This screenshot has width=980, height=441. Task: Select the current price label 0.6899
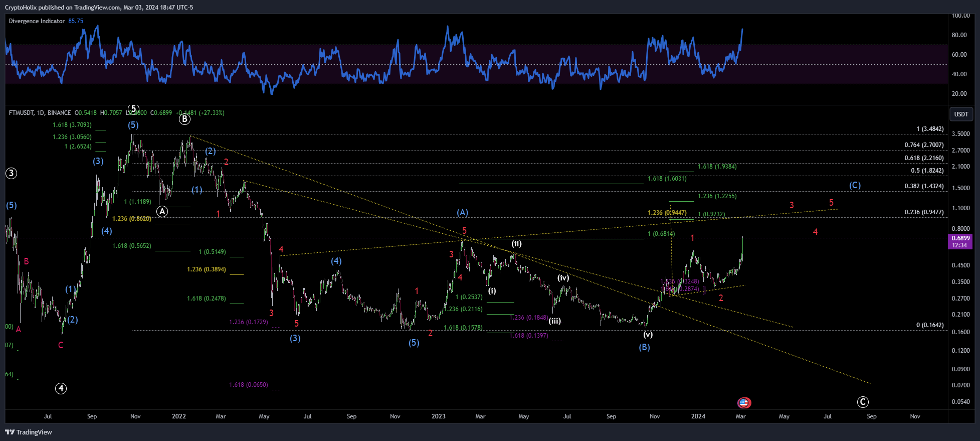pyautogui.click(x=960, y=238)
